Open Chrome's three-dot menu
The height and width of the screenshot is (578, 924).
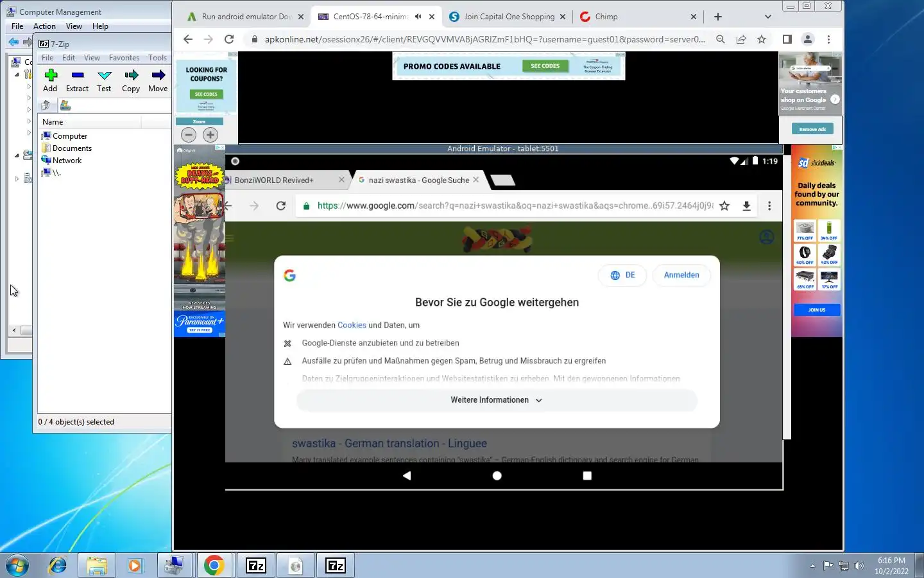(828, 39)
